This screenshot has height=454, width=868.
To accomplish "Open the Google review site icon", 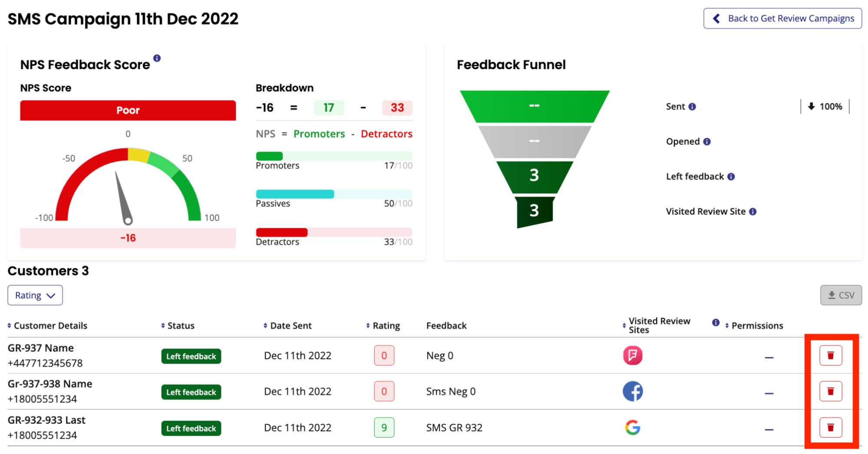I will click(x=632, y=427).
